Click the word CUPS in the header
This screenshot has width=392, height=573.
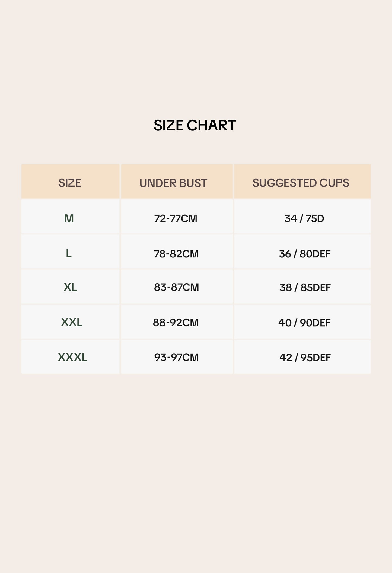tap(334, 183)
